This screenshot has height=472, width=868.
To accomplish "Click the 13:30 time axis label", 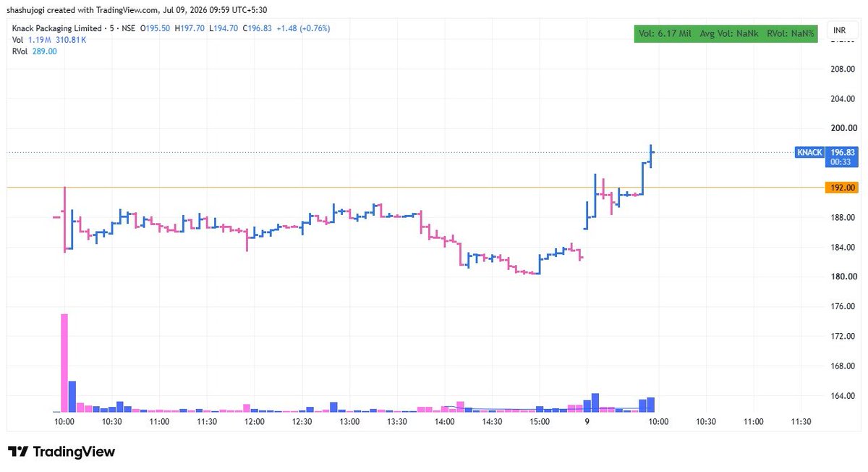I will pos(397,422).
